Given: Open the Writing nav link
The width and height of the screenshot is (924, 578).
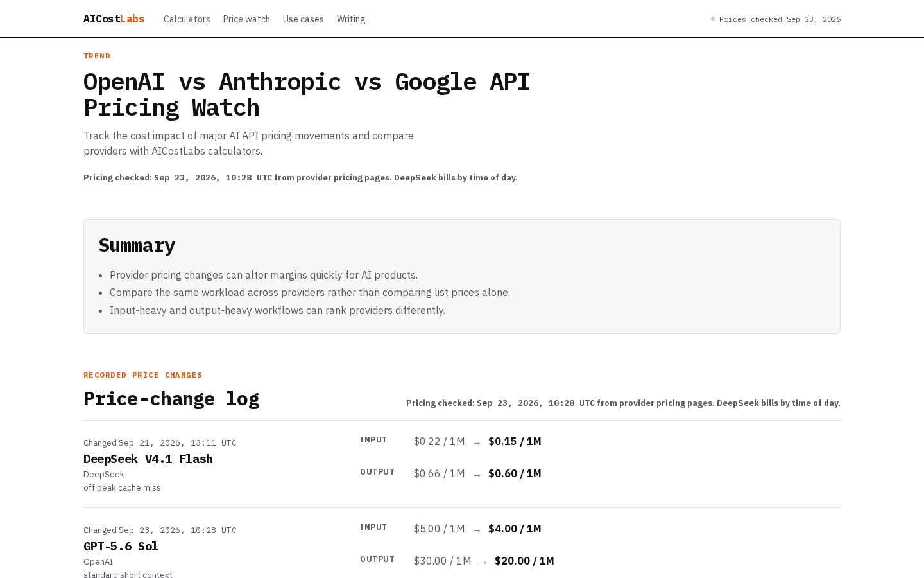Looking at the screenshot, I should 351,19.
